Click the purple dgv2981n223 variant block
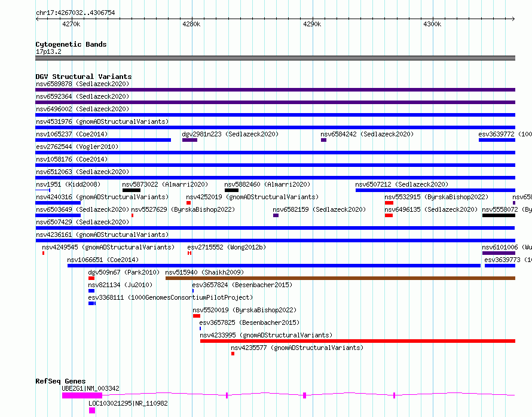Image resolution: width=532 pixels, height=417 pixels. click(189, 140)
